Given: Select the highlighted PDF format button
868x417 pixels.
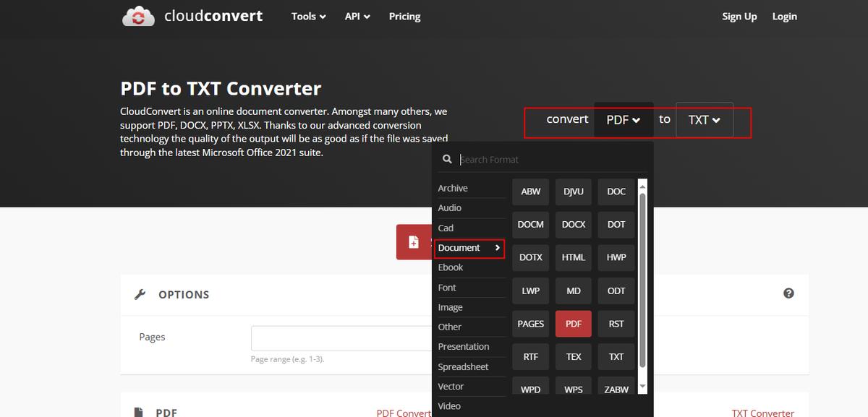Looking at the screenshot, I should click(x=574, y=324).
